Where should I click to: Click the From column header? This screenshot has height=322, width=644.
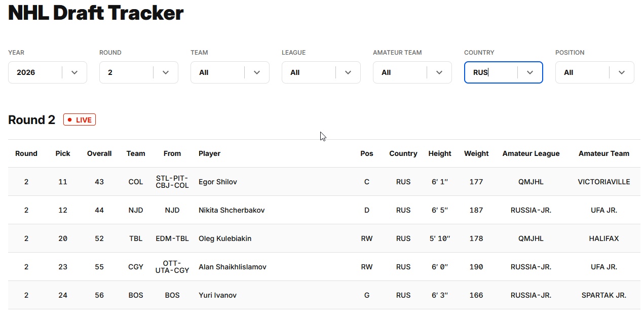click(172, 153)
